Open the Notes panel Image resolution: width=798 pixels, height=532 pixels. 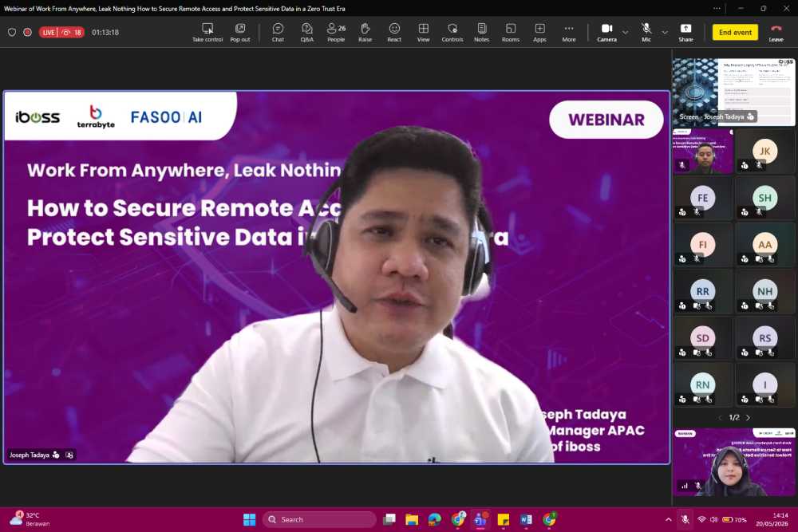481,33
